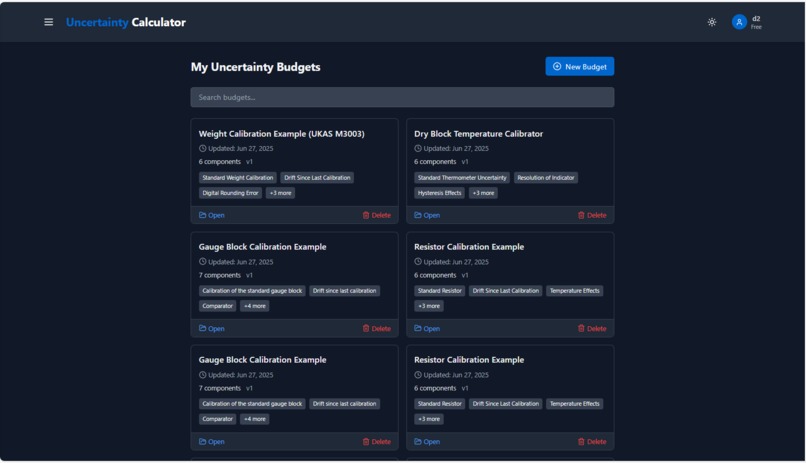The width and height of the screenshot is (806, 463).
Task: Click clock icon in Weight Calibration card
Action: pyautogui.click(x=203, y=149)
